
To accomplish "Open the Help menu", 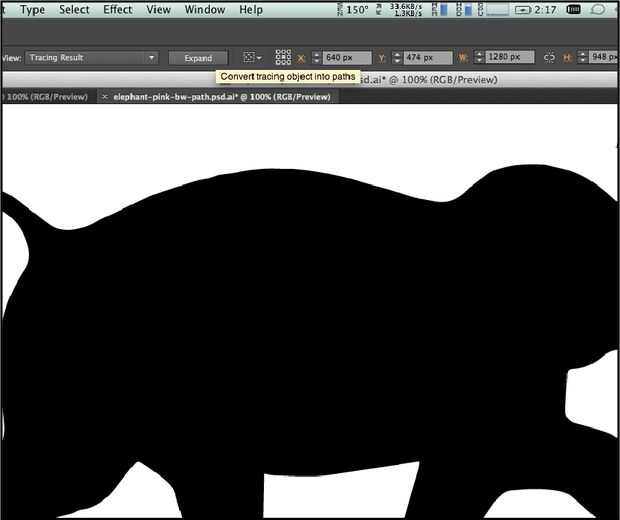I will point(251,9).
